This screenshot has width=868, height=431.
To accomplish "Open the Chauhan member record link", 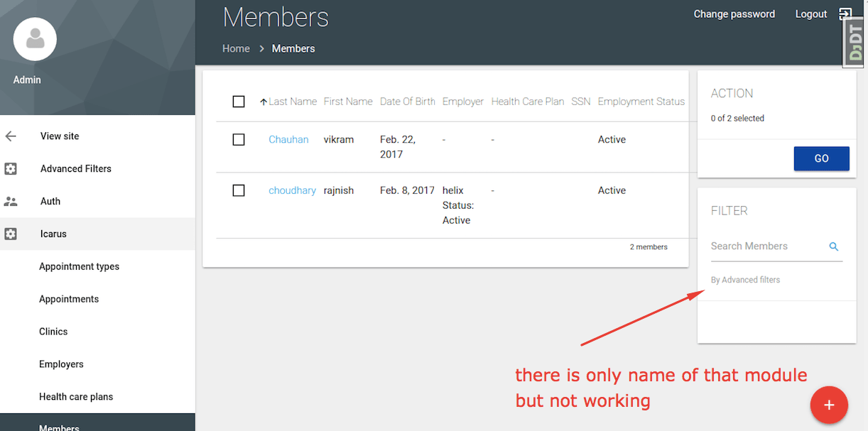I will [288, 139].
